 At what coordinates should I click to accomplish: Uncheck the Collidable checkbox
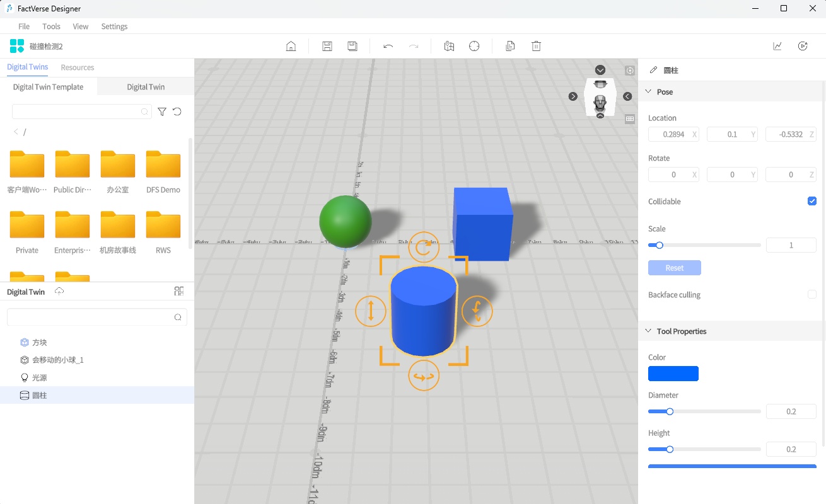812,201
